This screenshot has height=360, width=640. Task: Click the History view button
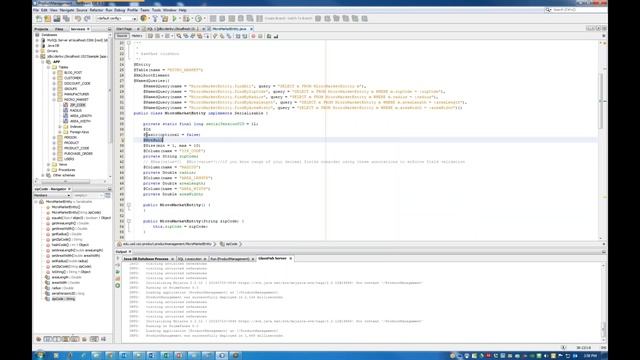click(x=137, y=36)
